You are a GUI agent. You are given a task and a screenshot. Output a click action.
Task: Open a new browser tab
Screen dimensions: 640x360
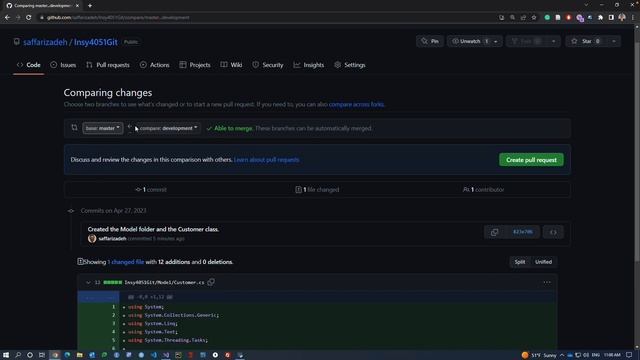pyautogui.click(x=90, y=6)
